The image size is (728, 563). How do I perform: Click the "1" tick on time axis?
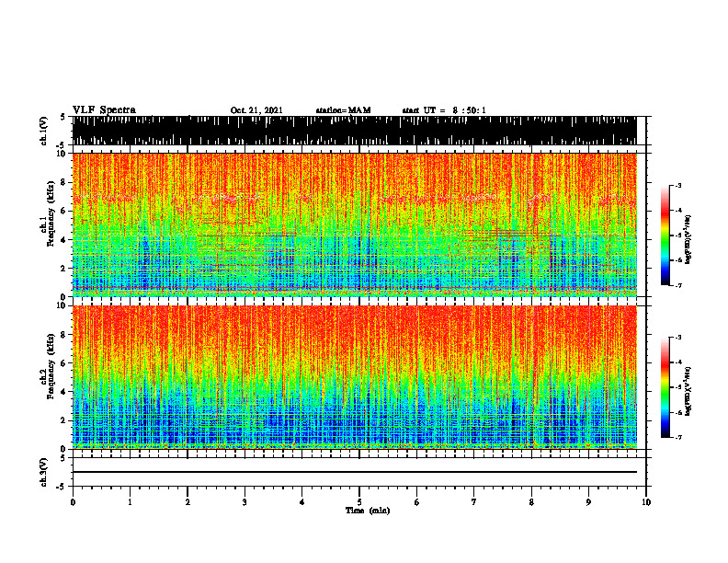tap(130, 502)
